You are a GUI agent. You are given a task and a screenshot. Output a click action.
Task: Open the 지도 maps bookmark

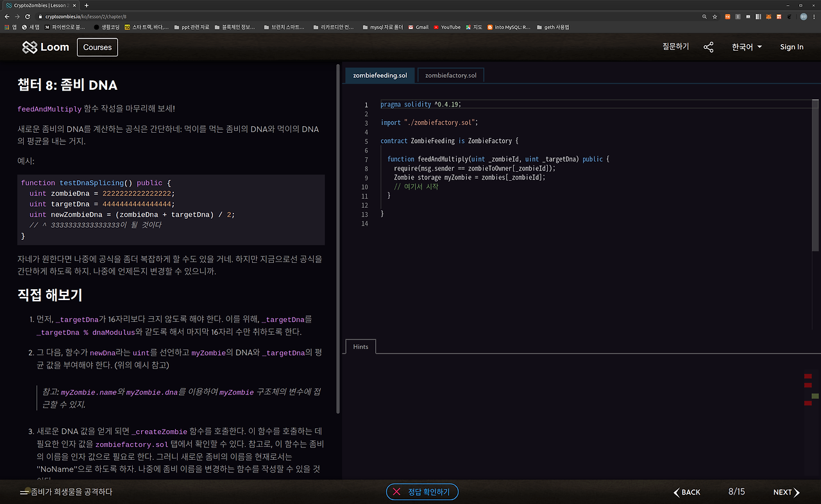474,27
